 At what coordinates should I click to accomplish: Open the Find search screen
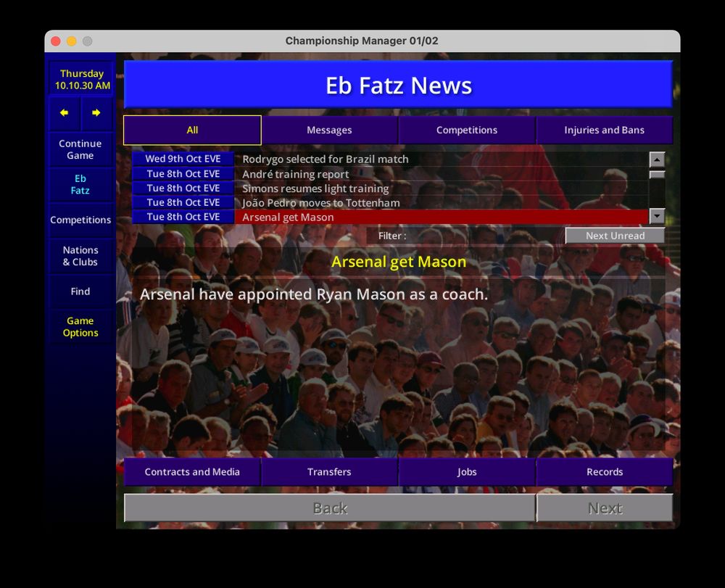80,291
